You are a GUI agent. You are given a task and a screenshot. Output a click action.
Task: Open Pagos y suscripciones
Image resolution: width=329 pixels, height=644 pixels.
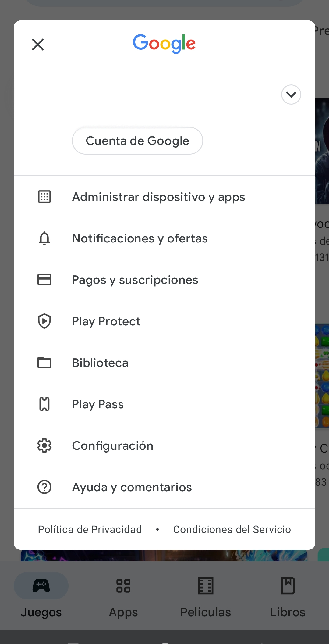[x=135, y=280]
